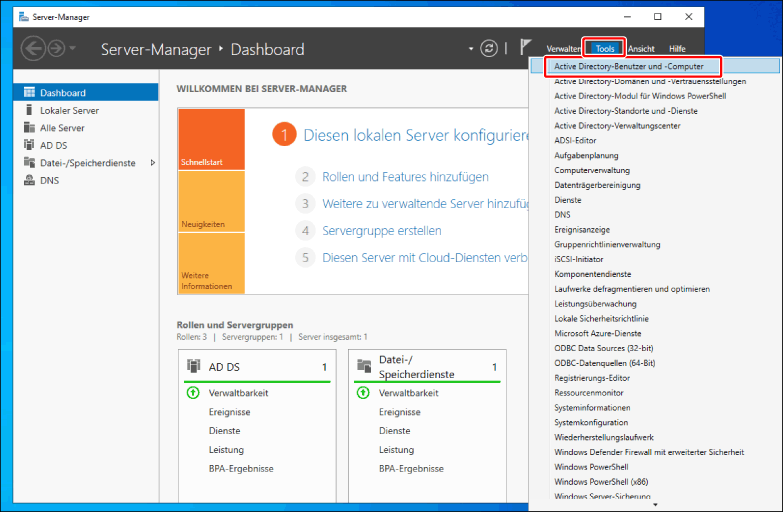Click Servergruppe erstellen link
The image size is (783, 512).
[381, 230]
